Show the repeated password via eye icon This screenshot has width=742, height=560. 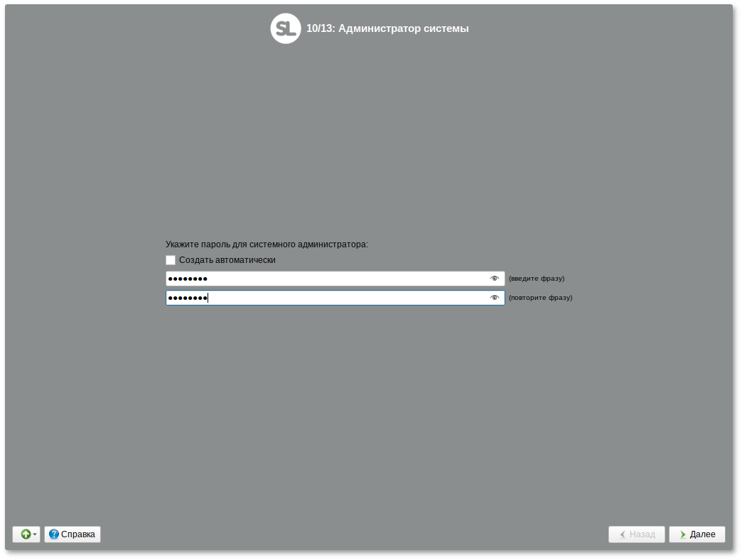coord(495,298)
